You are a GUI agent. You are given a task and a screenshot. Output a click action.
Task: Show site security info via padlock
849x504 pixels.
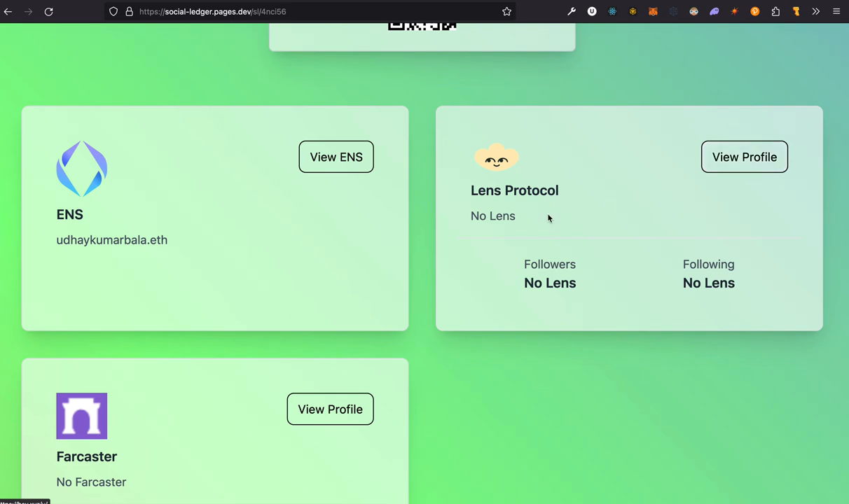(129, 12)
